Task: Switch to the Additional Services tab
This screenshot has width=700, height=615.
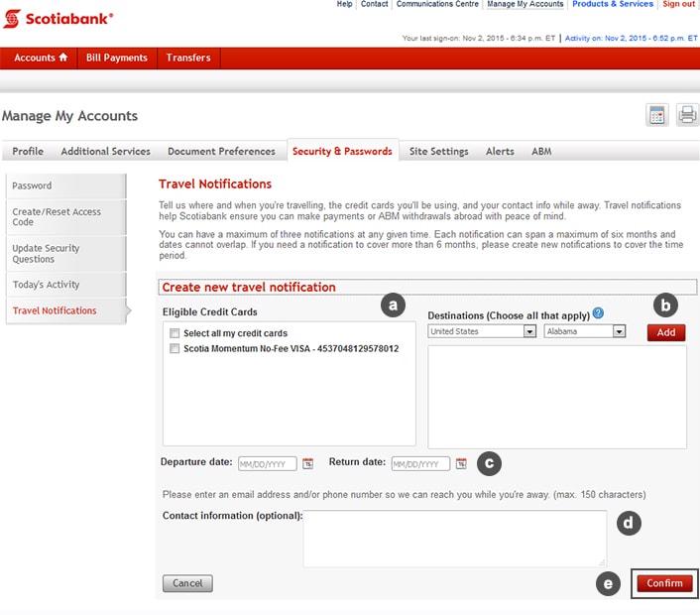Action: 105,152
